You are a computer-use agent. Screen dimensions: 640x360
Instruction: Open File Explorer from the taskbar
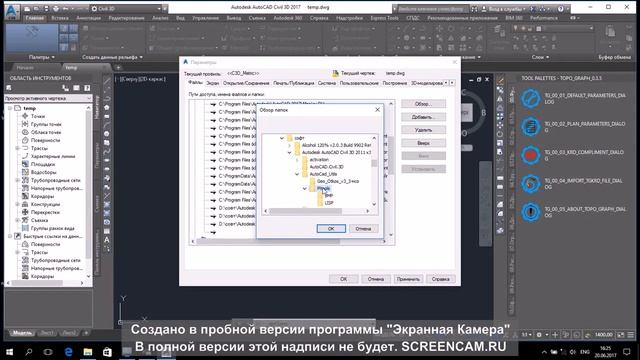tap(88, 352)
